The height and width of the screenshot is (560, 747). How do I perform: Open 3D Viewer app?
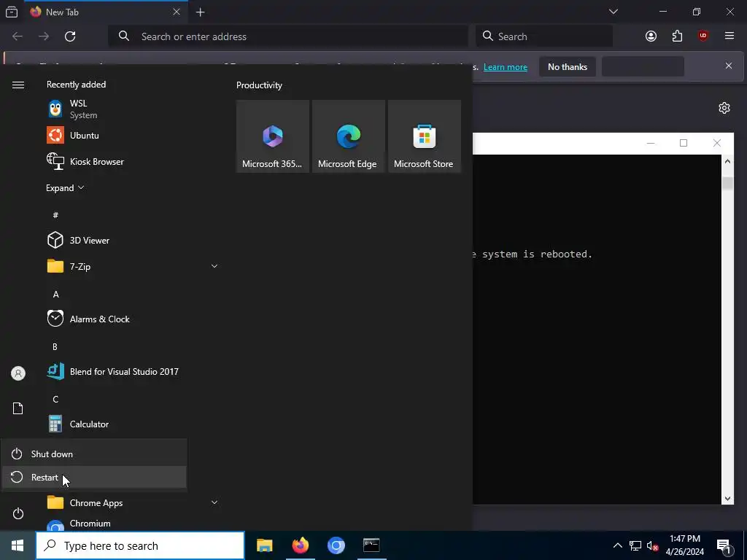(x=133, y=240)
